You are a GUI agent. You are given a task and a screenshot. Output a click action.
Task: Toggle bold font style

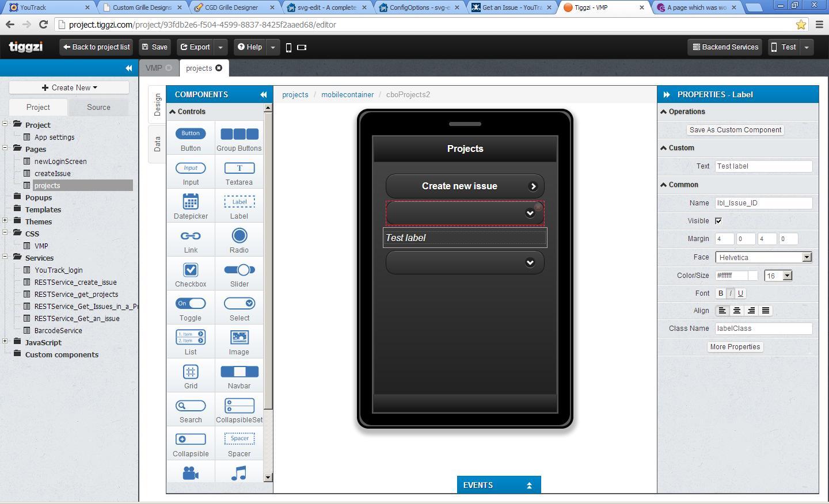(720, 293)
